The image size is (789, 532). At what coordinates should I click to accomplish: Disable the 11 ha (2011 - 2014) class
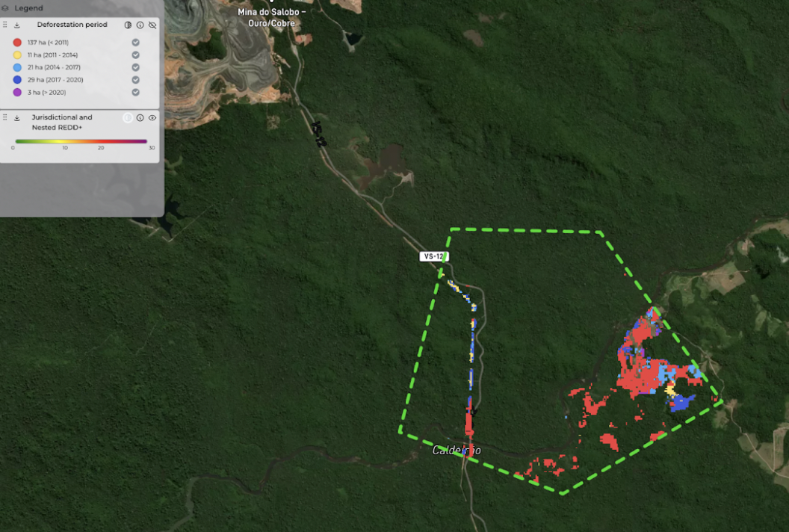click(136, 55)
